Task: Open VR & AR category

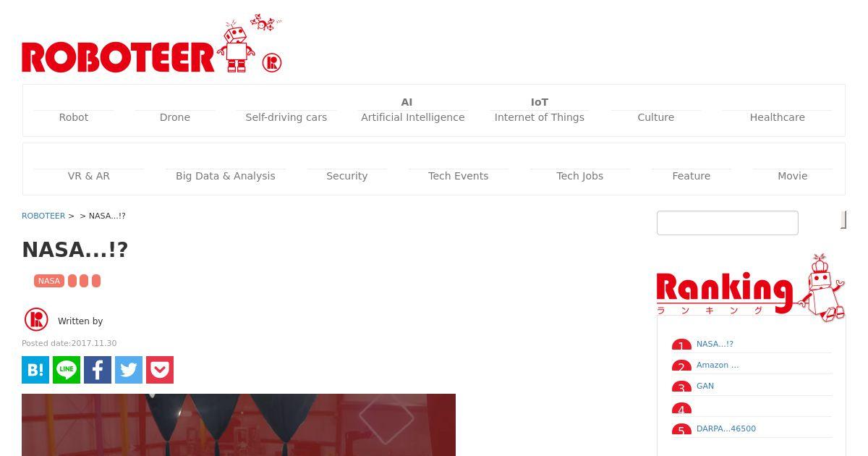Action: 89,176
